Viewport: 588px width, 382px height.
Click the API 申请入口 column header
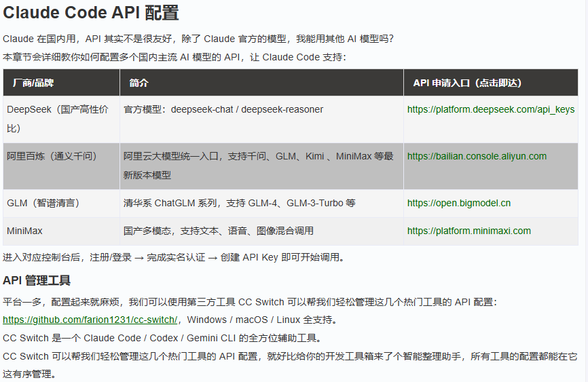[467, 83]
